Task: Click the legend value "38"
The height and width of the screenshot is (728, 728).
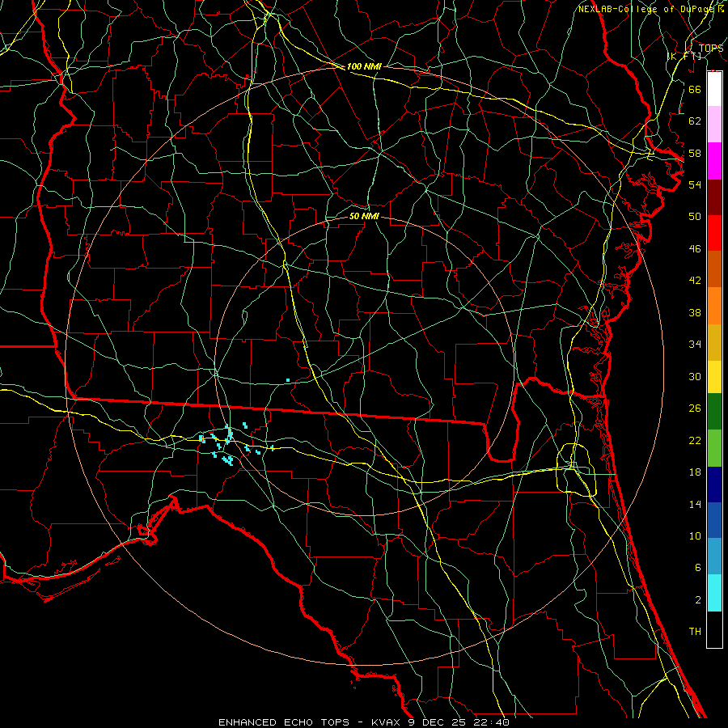Action: point(695,312)
